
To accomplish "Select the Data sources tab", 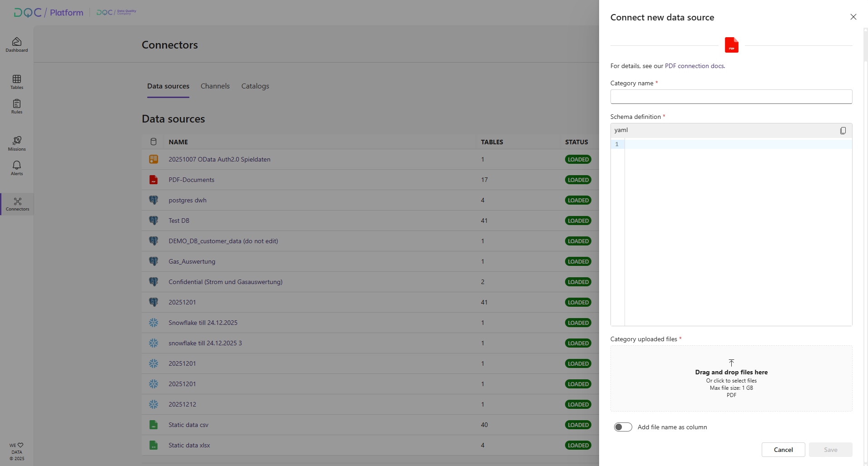I will coord(168,86).
